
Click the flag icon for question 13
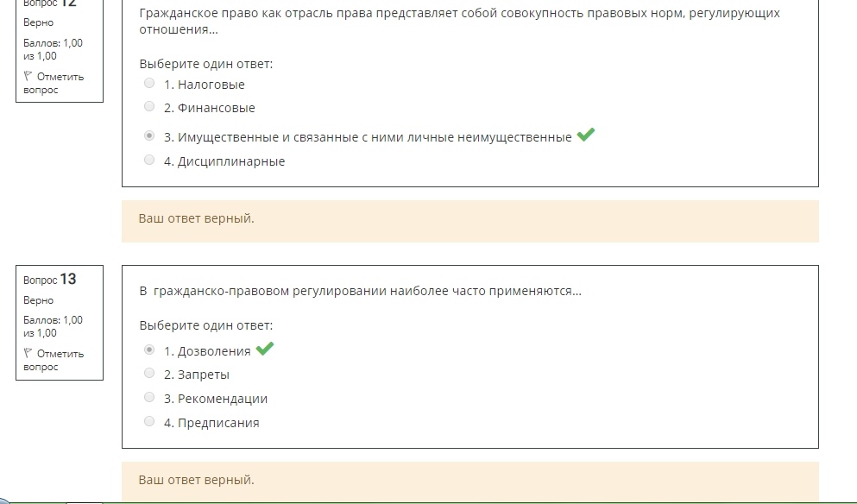click(28, 353)
